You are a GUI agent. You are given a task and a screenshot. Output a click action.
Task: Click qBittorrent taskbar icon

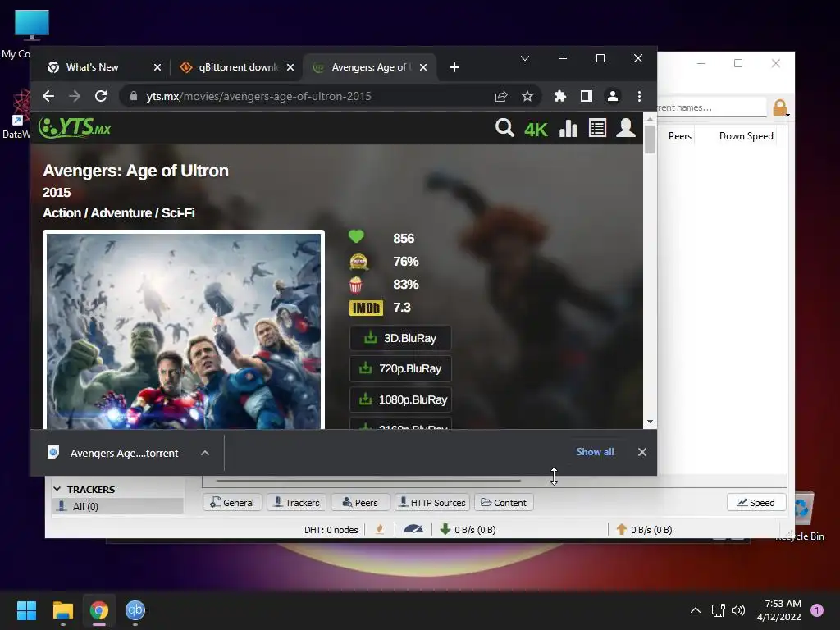135,610
